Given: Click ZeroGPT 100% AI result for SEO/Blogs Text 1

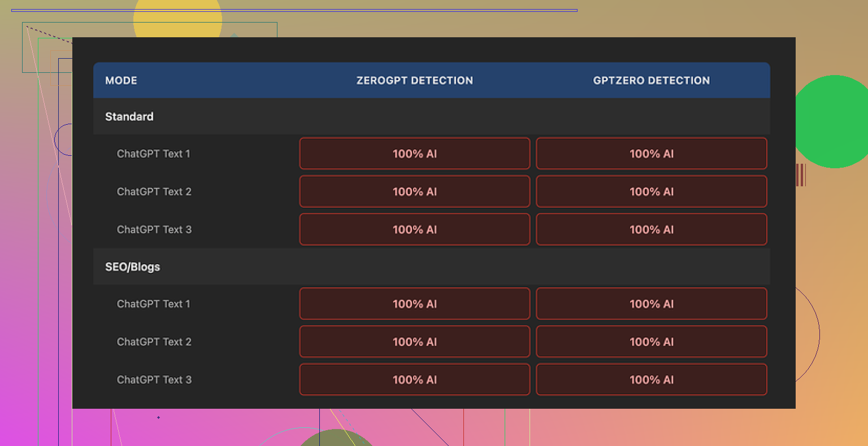Looking at the screenshot, I should click(414, 304).
